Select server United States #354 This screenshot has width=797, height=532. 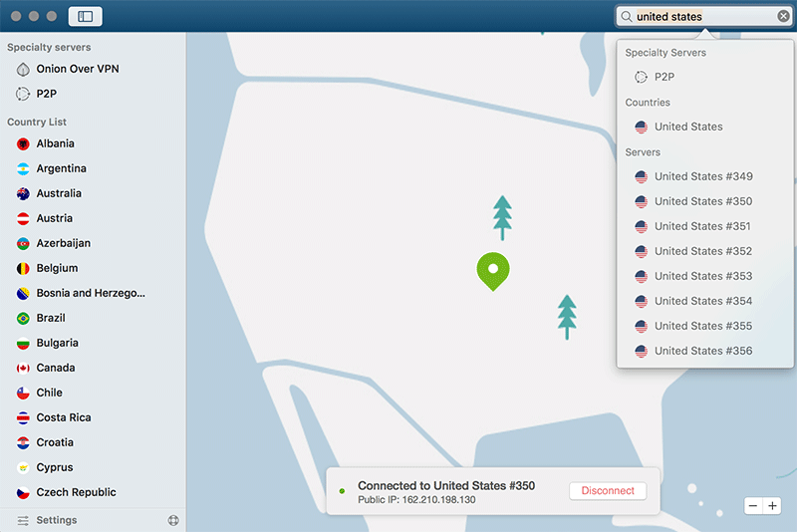click(705, 301)
